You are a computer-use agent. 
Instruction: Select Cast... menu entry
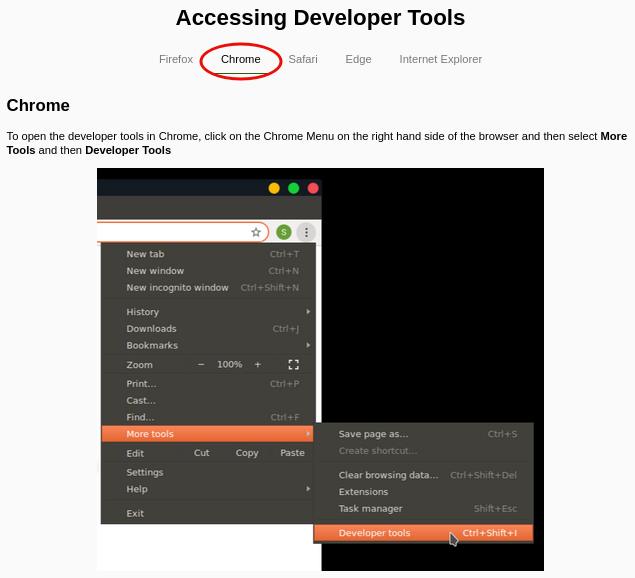click(x=209, y=401)
